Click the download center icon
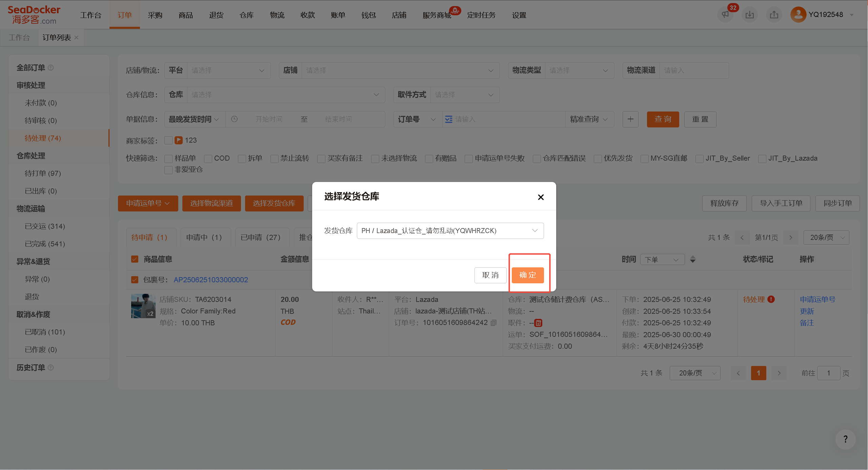Screen dimensions: 868x470 (749, 15)
